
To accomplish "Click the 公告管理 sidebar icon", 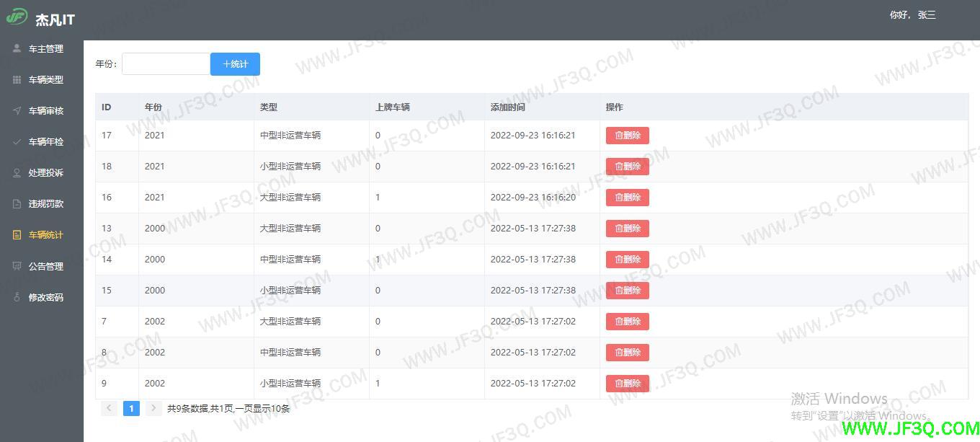I will (x=17, y=266).
